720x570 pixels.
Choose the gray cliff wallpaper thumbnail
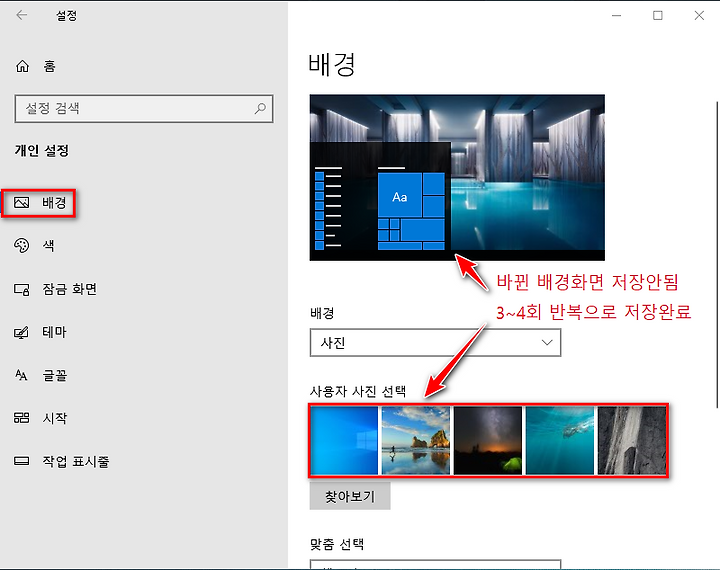[x=631, y=440]
